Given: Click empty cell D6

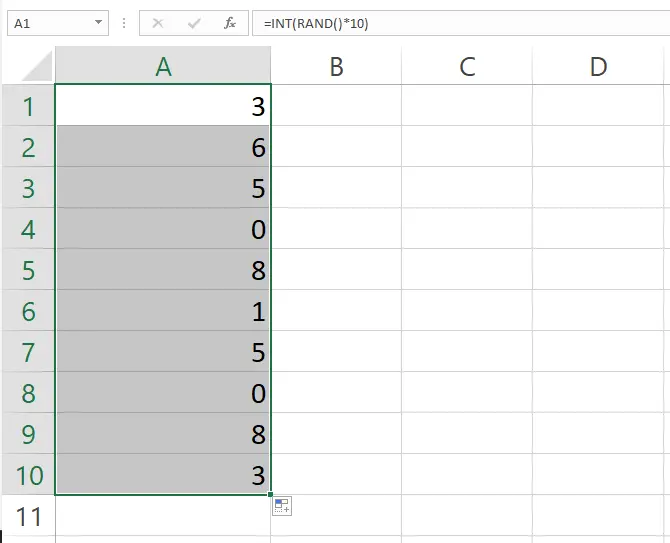Looking at the screenshot, I should coord(598,311).
